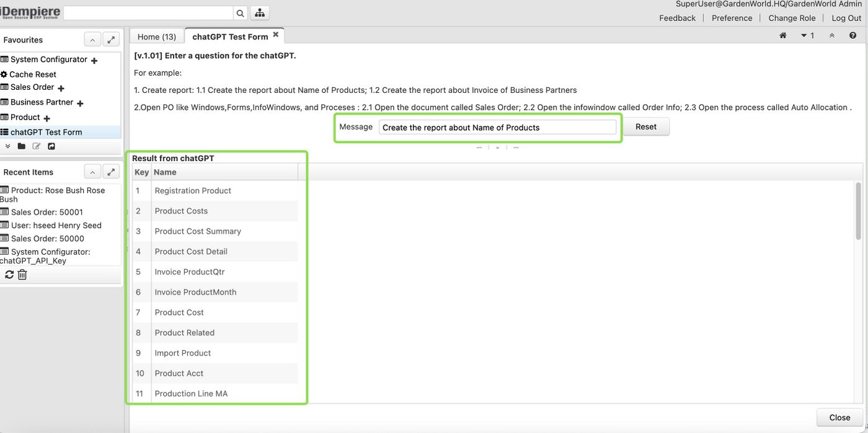The height and width of the screenshot is (433, 868).
Task: Refresh Recent Items with the refresh icon
Action: pyautogui.click(x=9, y=274)
